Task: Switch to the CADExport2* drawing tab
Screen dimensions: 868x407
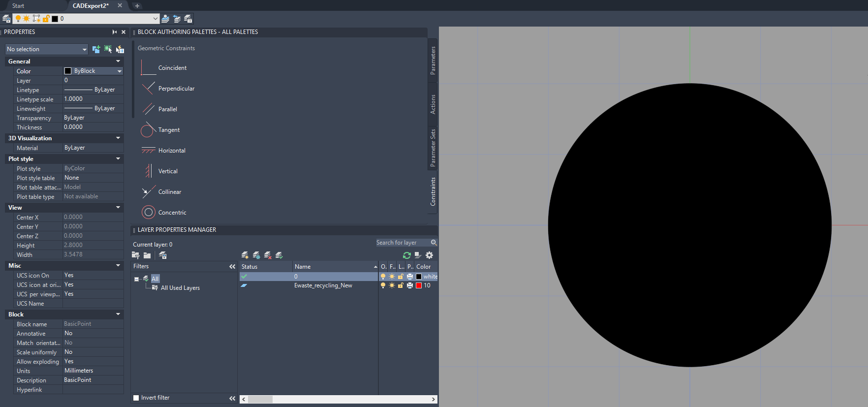Action: pos(91,6)
